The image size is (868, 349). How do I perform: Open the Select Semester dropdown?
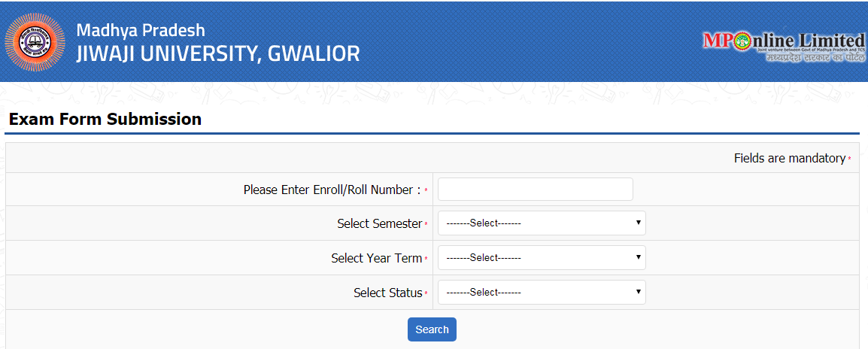[542, 223]
